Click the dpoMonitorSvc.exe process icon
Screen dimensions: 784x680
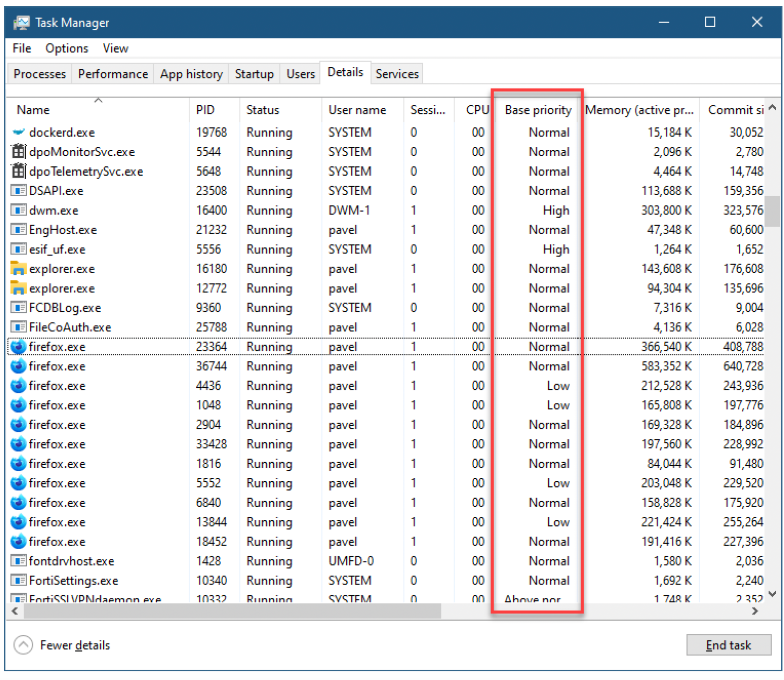click(x=18, y=152)
